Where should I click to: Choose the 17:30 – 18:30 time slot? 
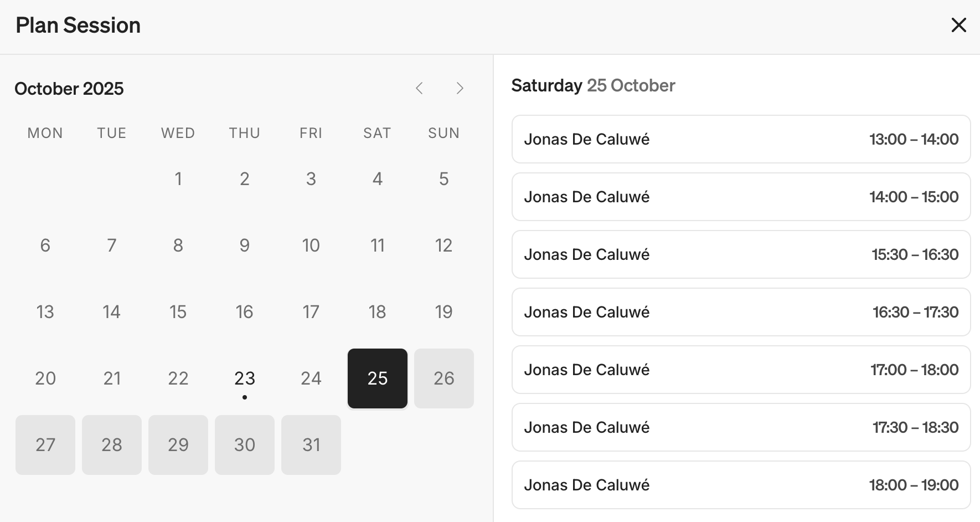[x=741, y=427]
